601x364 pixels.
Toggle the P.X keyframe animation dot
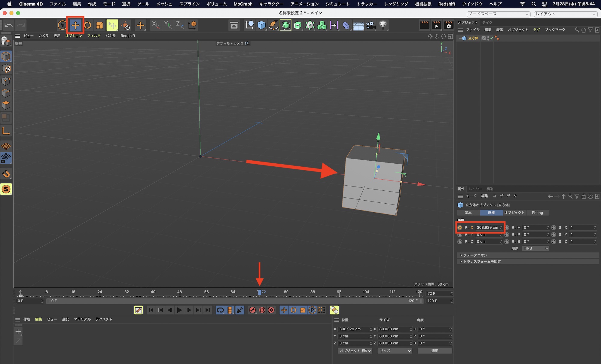click(460, 228)
